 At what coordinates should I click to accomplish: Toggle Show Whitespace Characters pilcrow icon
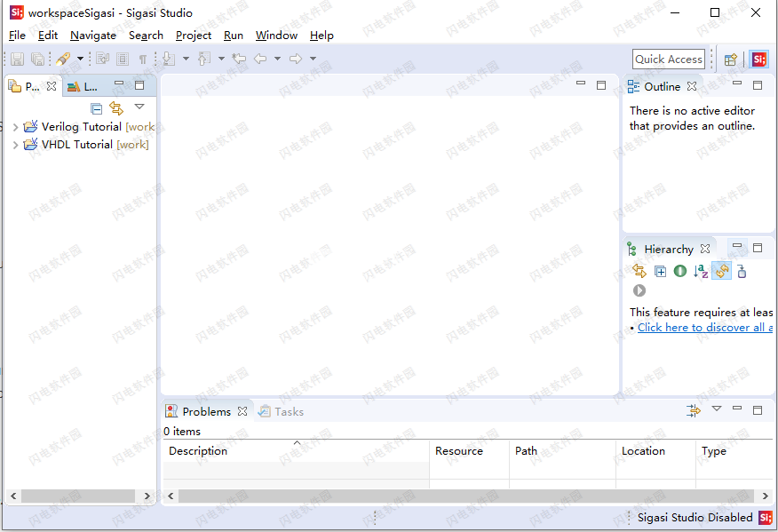143,60
